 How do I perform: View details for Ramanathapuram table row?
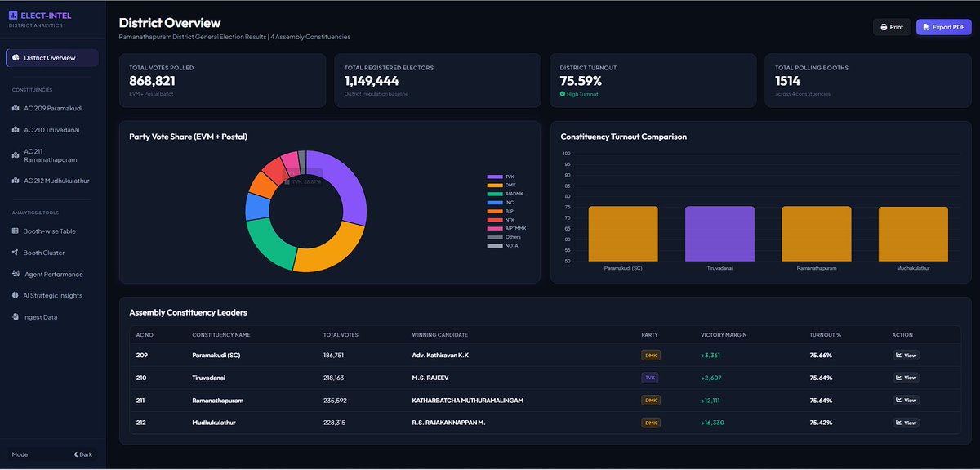coord(906,401)
